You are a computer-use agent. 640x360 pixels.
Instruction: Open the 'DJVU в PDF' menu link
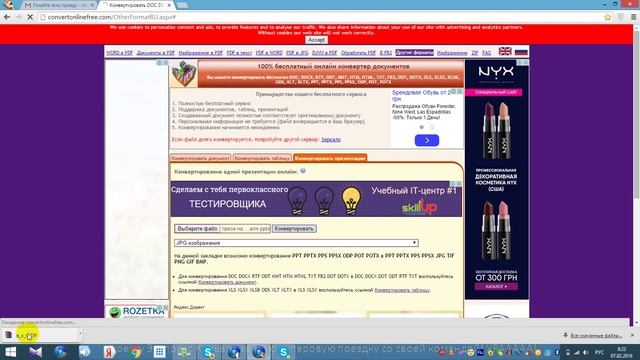pos(324,53)
